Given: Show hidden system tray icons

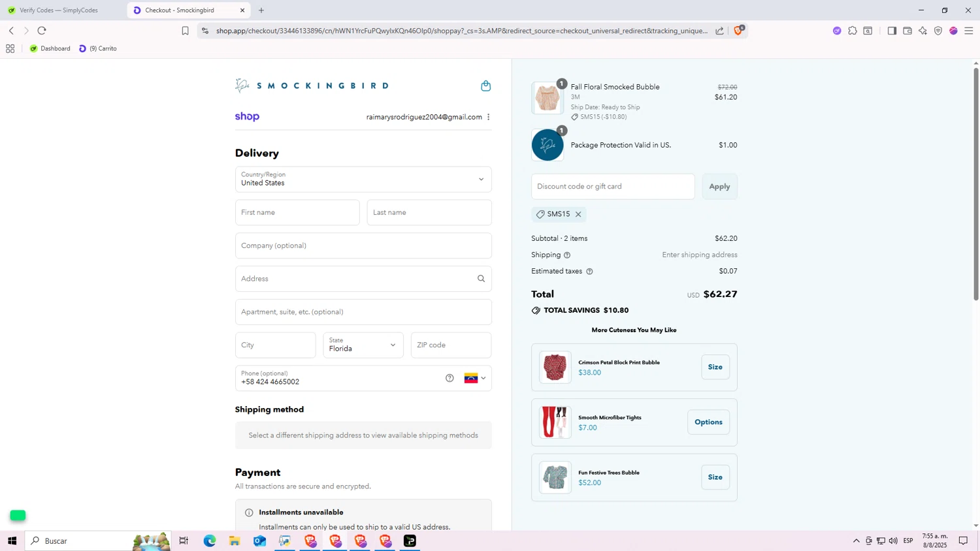Looking at the screenshot, I should tap(856, 541).
